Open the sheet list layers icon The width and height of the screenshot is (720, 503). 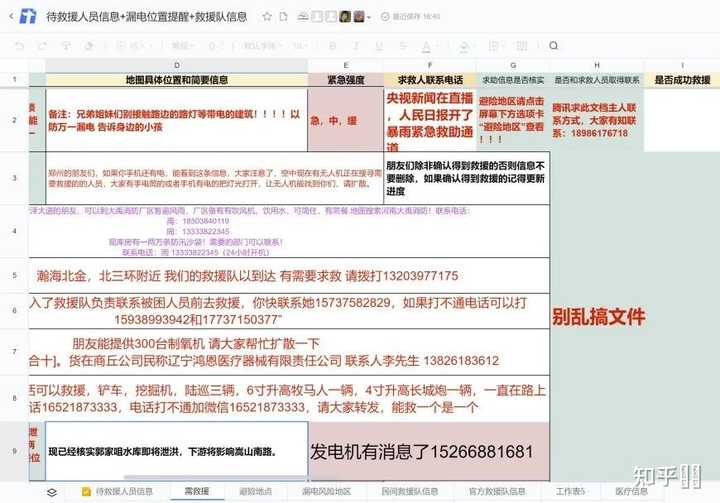pyautogui.click(x=52, y=492)
